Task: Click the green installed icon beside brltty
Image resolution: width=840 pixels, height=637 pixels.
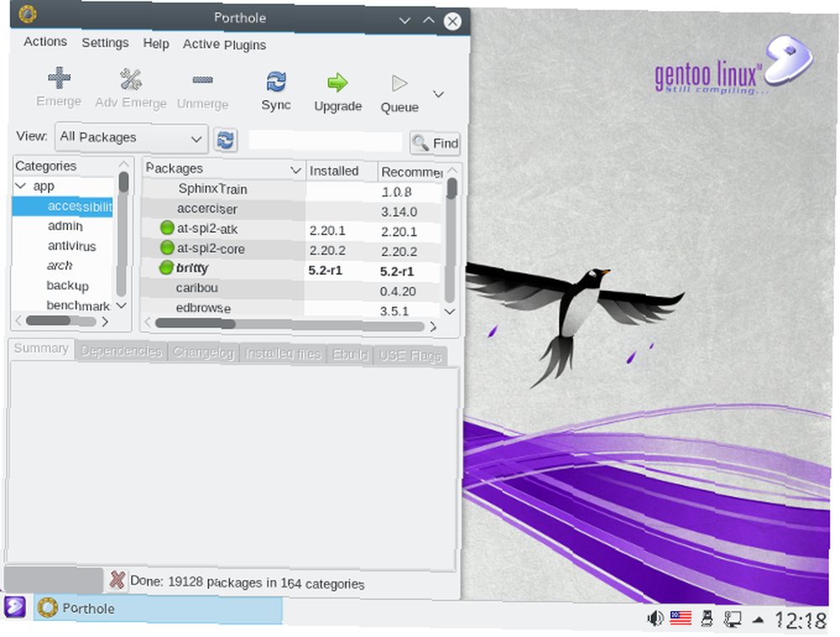Action: pos(166,267)
